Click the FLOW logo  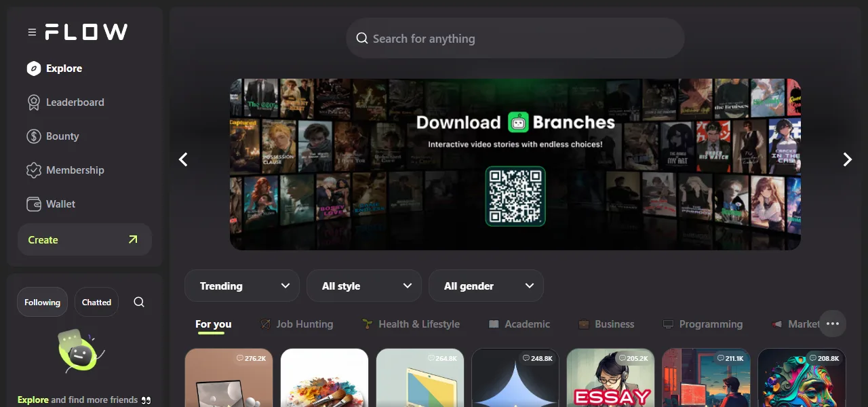(x=86, y=32)
